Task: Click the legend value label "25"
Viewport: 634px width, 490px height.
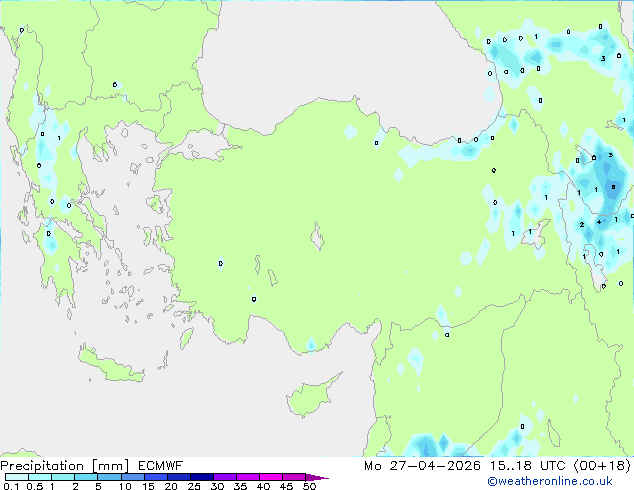Action: click(x=194, y=486)
